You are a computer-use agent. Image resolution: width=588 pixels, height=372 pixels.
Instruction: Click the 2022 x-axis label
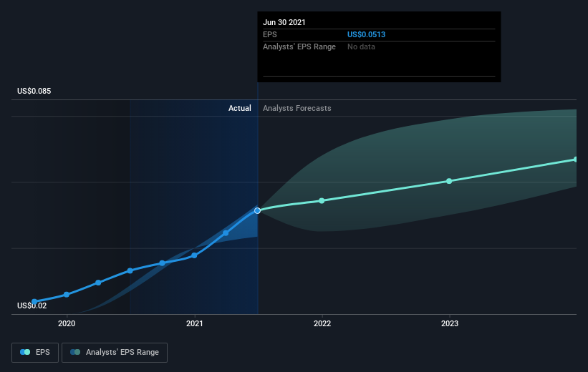pos(322,323)
